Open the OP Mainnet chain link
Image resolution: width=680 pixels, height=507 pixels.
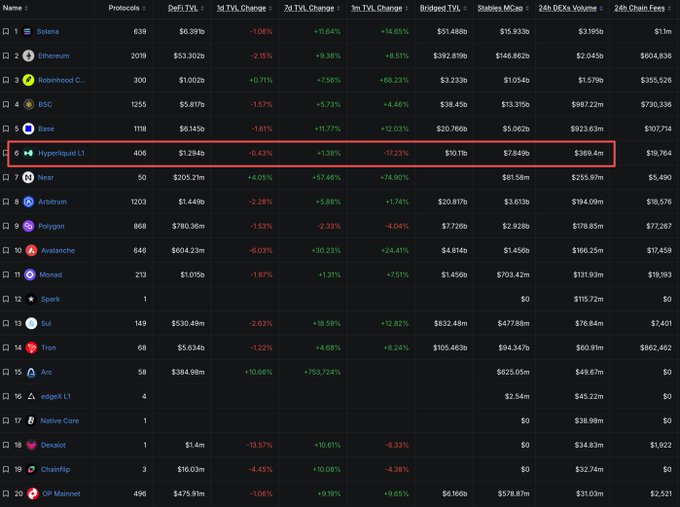click(x=61, y=494)
